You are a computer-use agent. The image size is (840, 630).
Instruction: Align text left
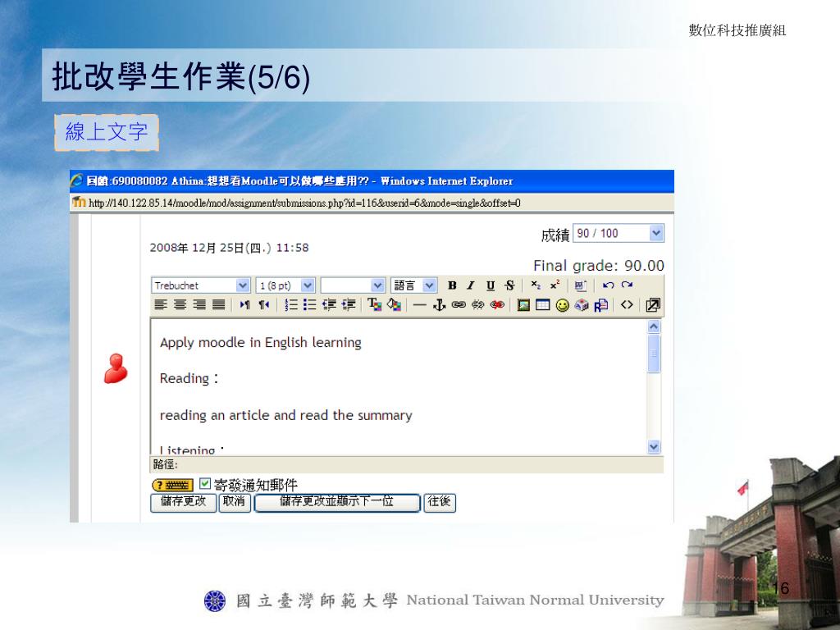click(x=161, y=305)
